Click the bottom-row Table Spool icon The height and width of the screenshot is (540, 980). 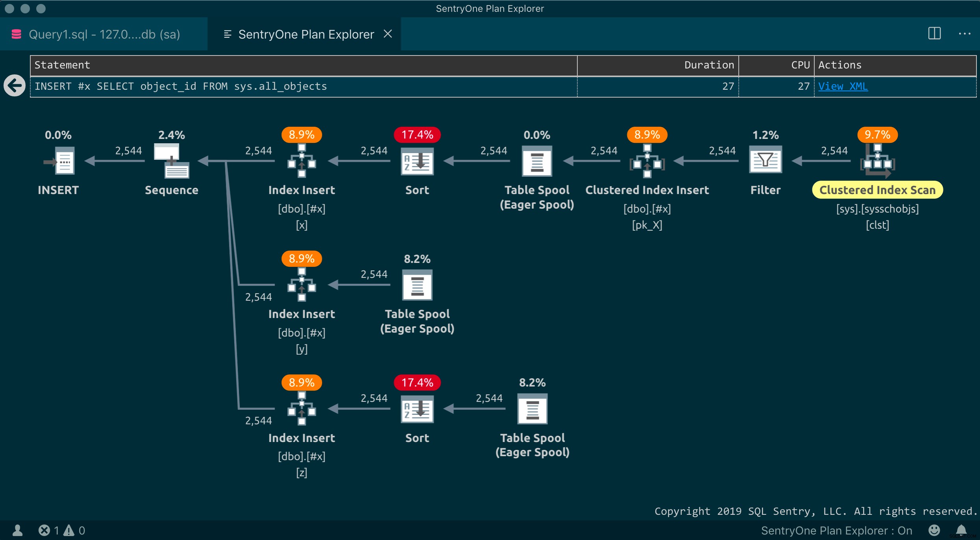[x=532, y=409]
